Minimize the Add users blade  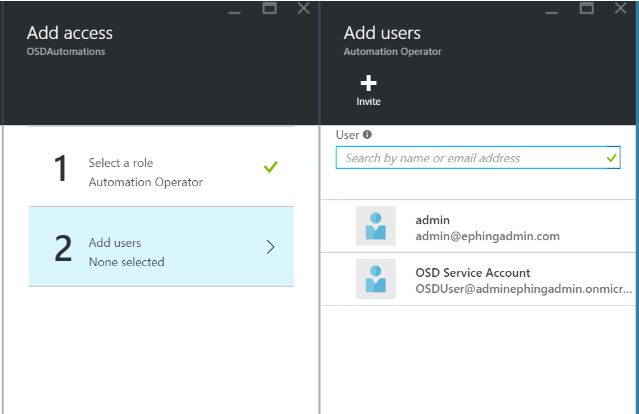[x=551, y=13]
